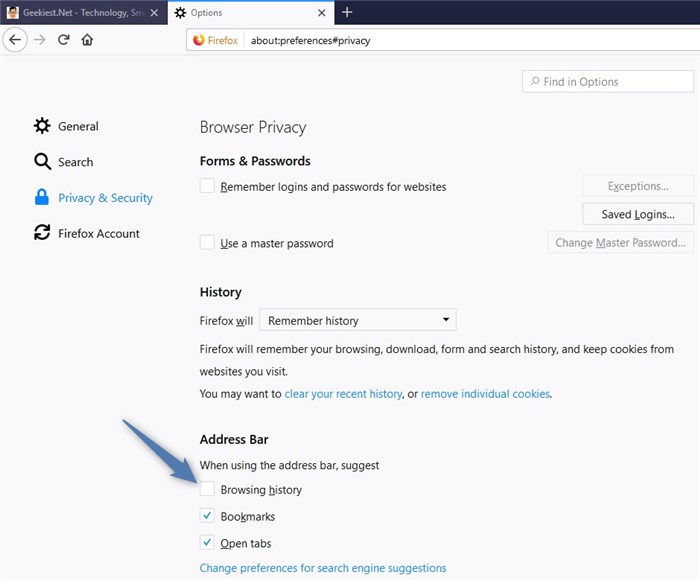
Task: Click the General gear icon in sidebar
Action: pos(42,126)
